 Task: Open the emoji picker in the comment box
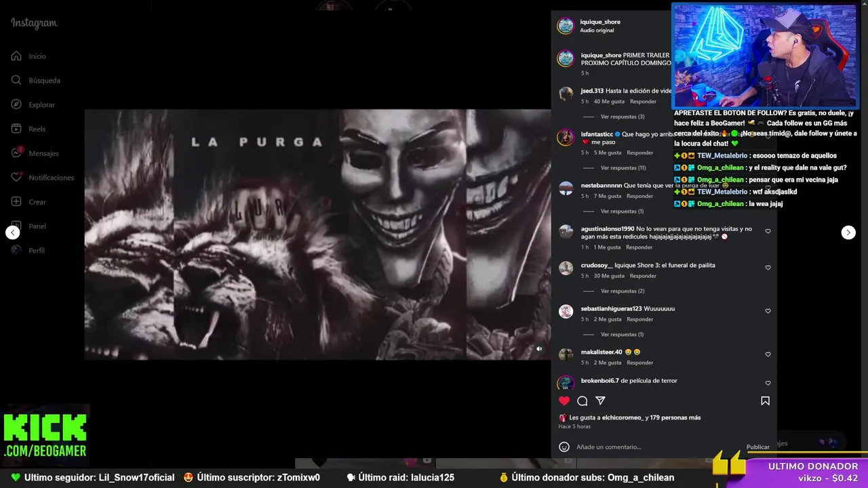pos(564,447)
